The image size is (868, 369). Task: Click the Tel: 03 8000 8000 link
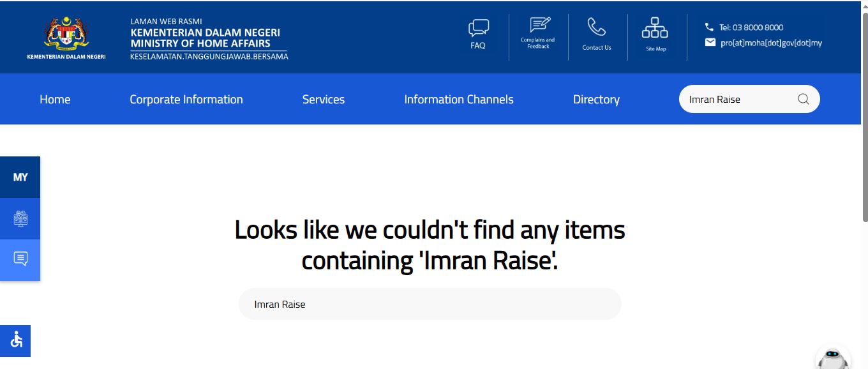click(751, 27)
